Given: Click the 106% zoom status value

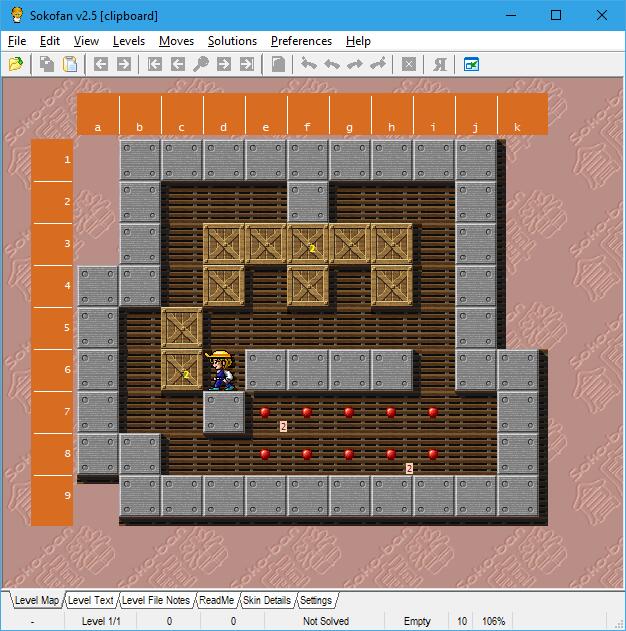Looking at the screenshot, I should pos(493,621).
